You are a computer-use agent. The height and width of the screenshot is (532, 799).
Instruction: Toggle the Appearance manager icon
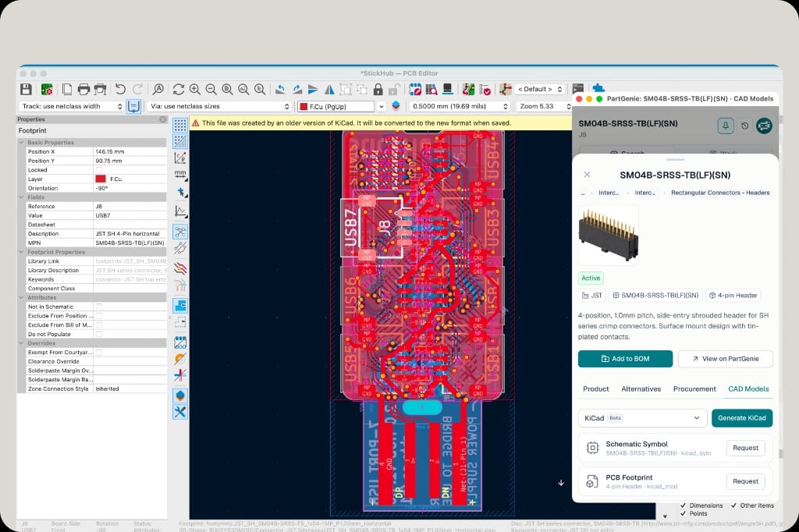[180, 395]
